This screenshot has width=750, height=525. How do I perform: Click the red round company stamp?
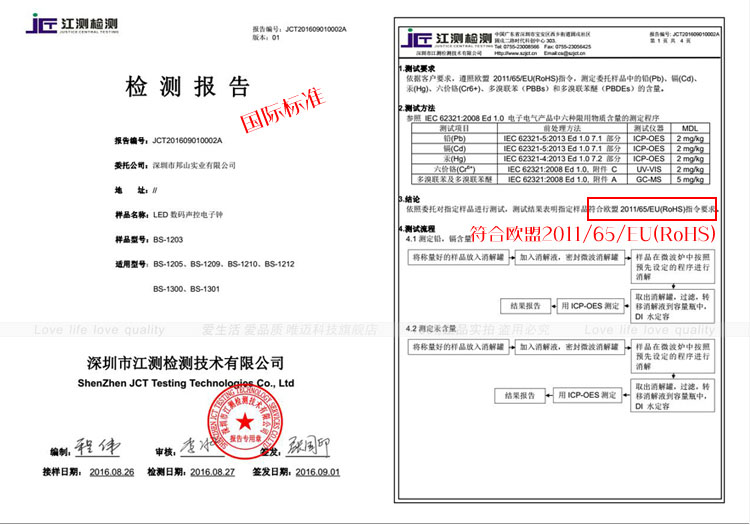point(245,421)
